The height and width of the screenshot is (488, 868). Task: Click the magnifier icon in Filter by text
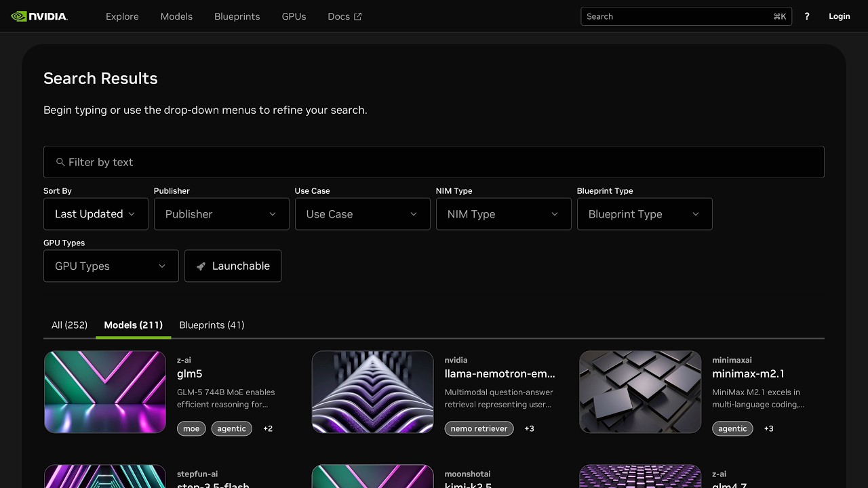(x=60, y=162)
